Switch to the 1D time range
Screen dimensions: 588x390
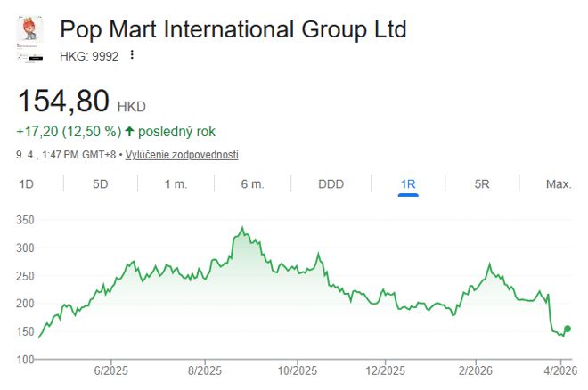click(x=27, y=184)
